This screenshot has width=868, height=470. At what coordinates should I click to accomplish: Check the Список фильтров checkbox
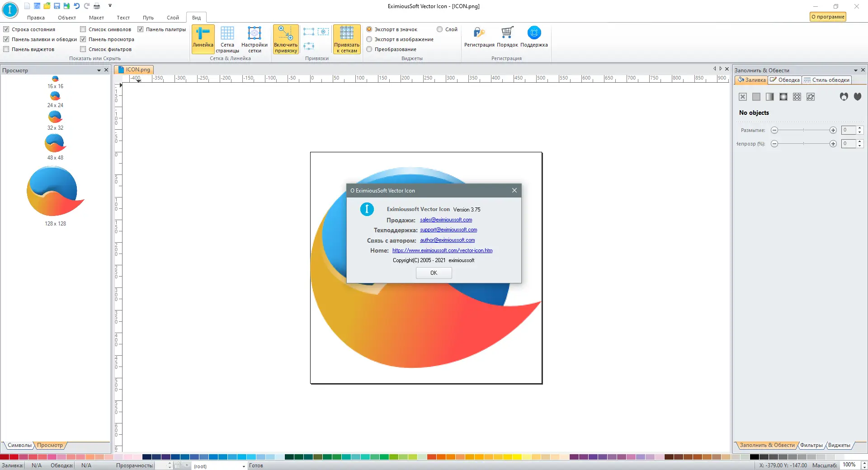(x=83, y=49)
